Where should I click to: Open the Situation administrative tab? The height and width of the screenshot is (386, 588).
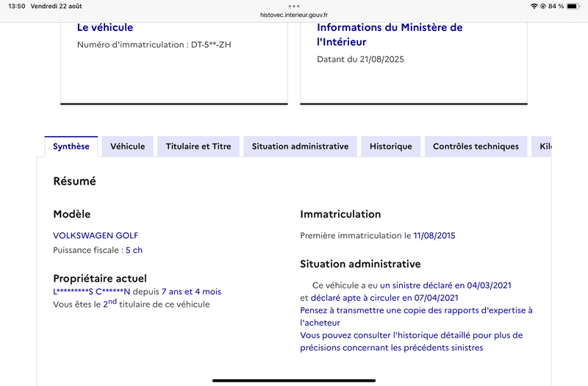pyautogui.click(x=300, y=146)
